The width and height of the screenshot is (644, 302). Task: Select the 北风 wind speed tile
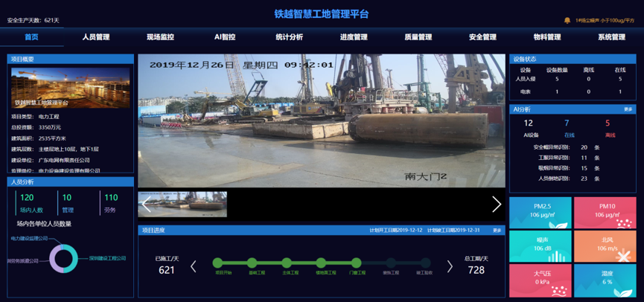click(x=605, y=245)
